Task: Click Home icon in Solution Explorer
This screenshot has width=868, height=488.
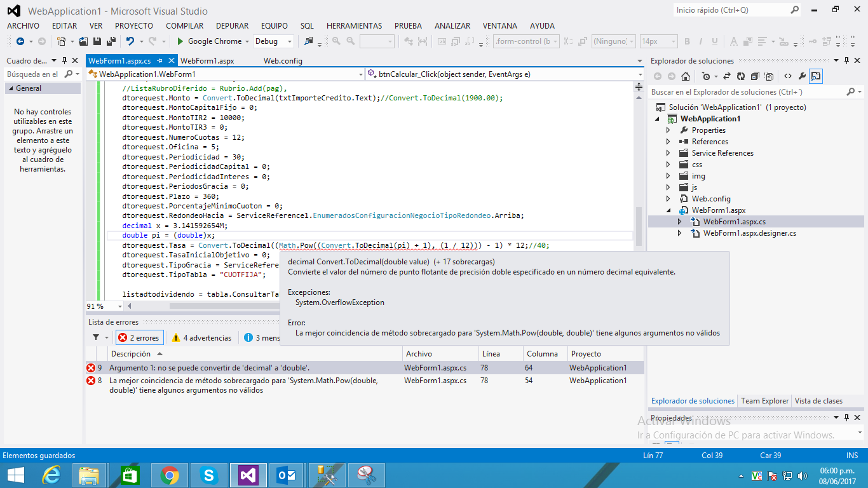Action: tap(685, 76)
